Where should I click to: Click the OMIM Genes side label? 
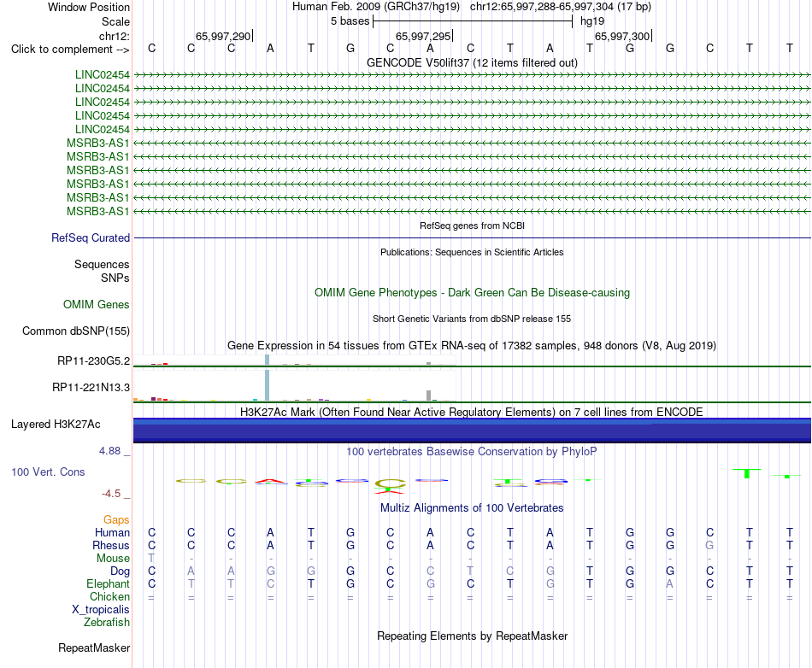tap(97, 304)
